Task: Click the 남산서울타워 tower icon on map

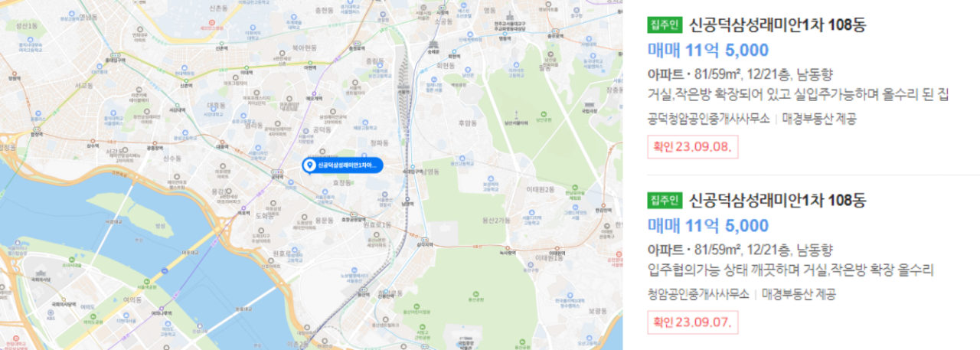Action: pos(517,113)
